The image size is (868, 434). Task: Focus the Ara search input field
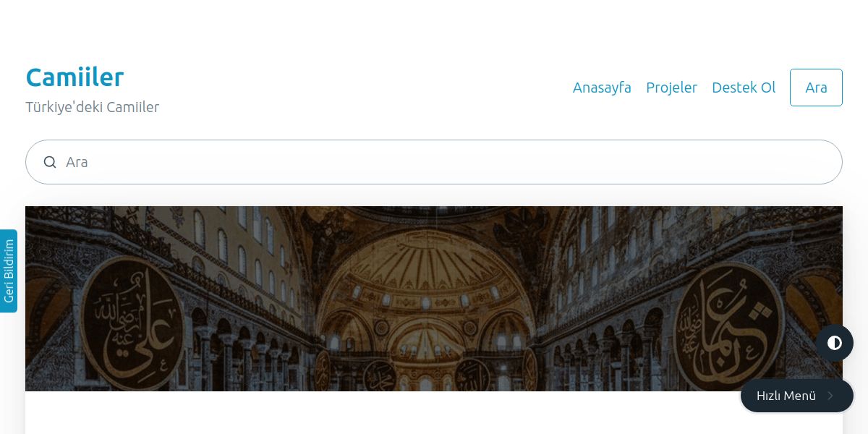(x=434, y=162)
